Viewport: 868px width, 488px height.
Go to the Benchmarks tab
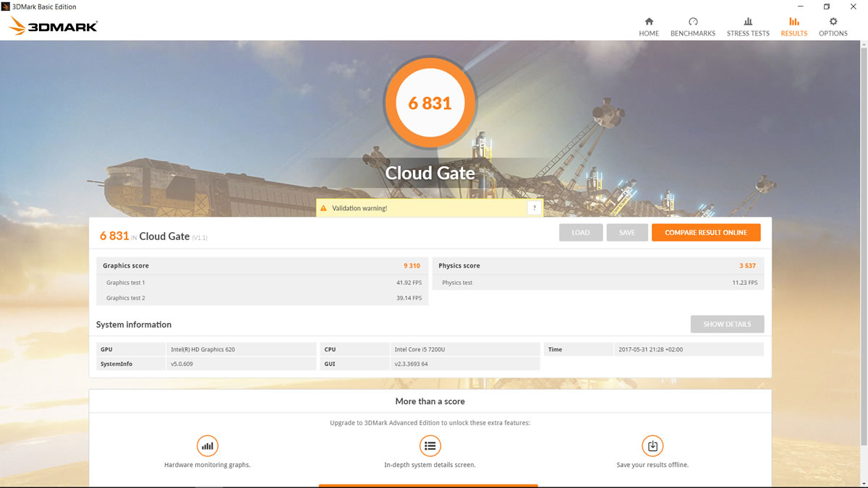click(x=693, y=27)
